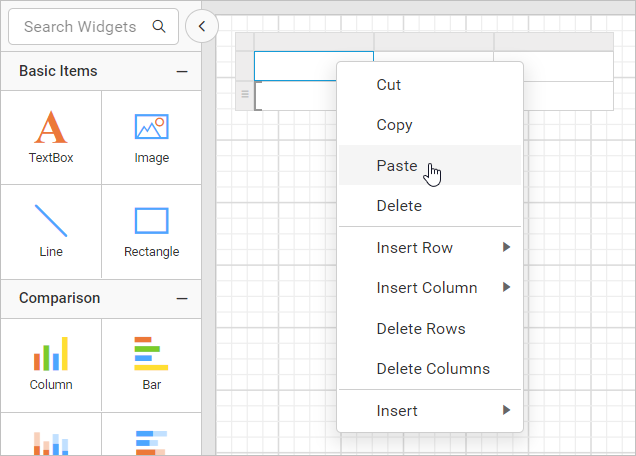Screen dimensions: 636x456
Task: Click the search magnifier icon
Action: 159,27
